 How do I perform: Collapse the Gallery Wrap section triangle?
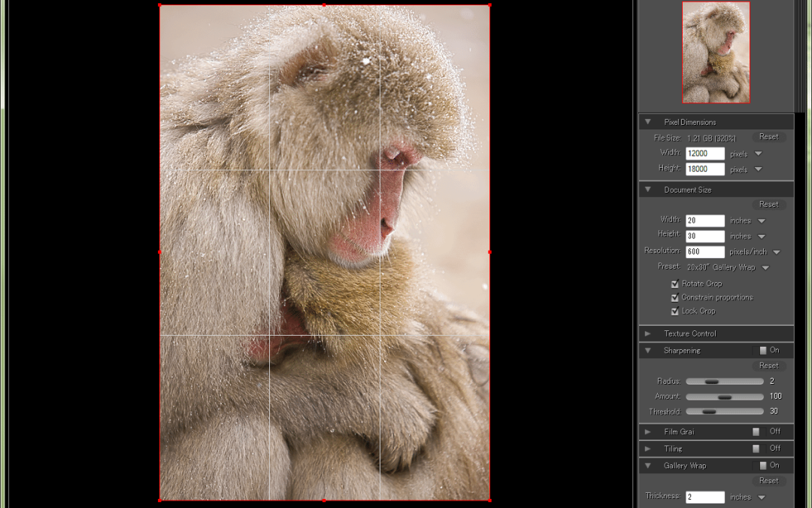[648, 466]
